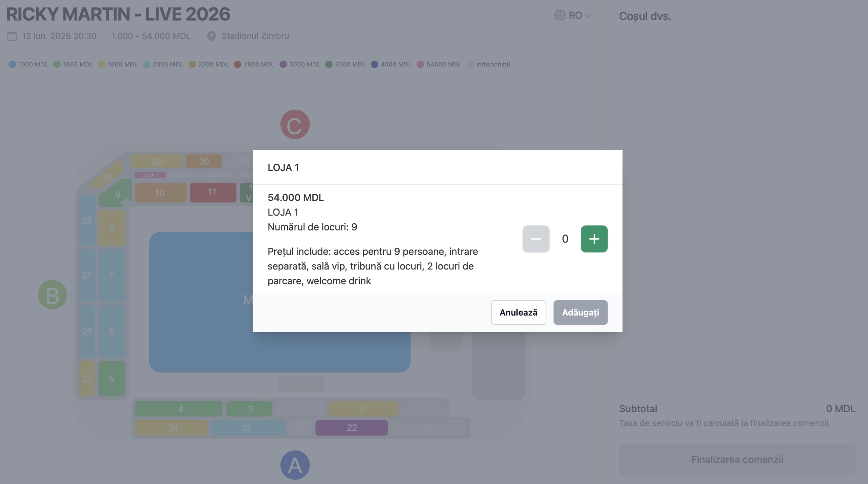Select sector 22 on the stadium map
This screenshot has height=484, width=868.
[x=351, y=428]
